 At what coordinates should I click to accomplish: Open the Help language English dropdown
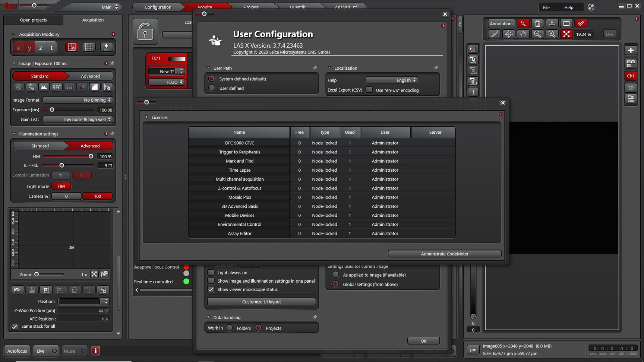pos(392,80)
